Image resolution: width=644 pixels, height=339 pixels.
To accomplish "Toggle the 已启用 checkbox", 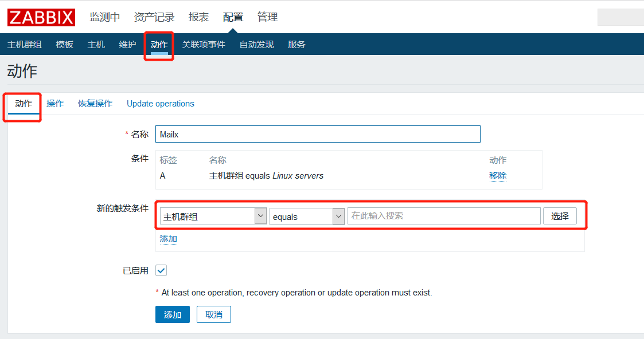I will (161, 270).
